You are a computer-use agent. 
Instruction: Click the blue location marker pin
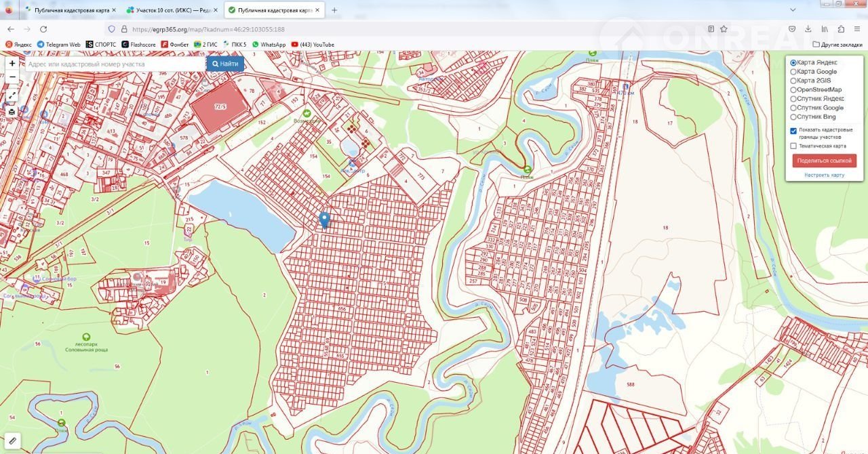(x=324, y=219)
